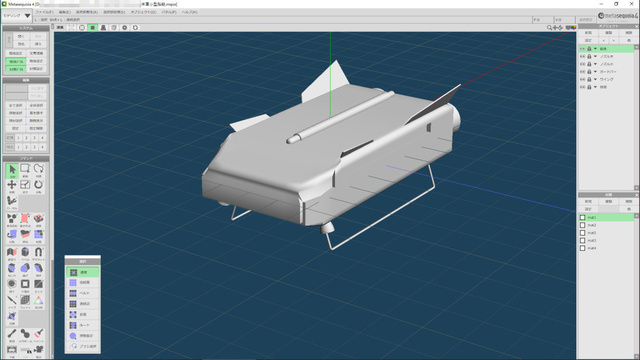This screenshot has width=640, height=360.
Task: Select the Rotate tool icon
Action: pyautogui.click(x=38, y=186)
